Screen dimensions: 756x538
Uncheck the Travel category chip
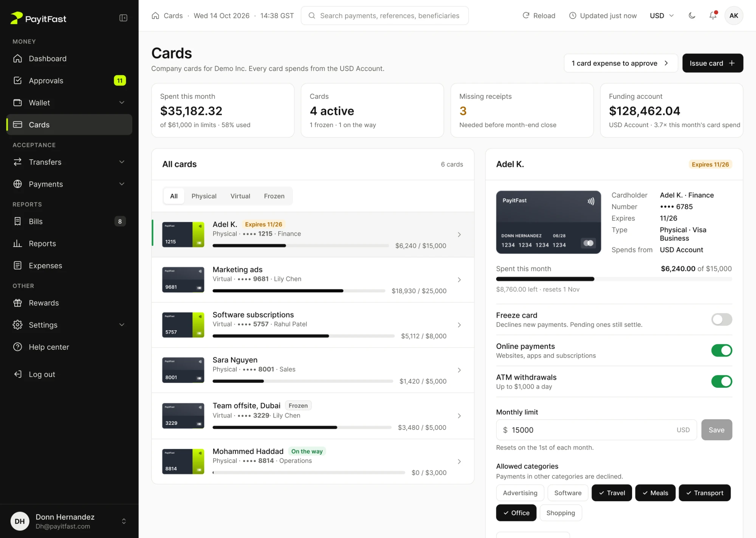(612, 493)
